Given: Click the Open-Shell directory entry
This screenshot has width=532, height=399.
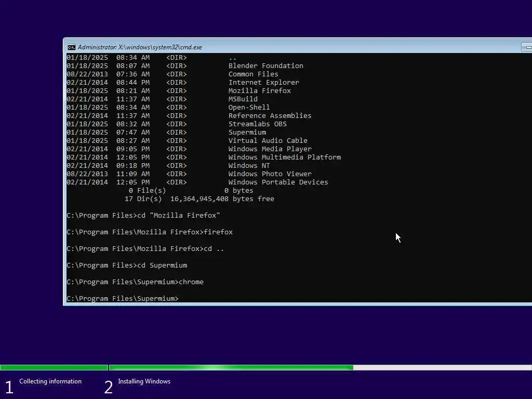Looking at the screenshot, I should [249, 107].
